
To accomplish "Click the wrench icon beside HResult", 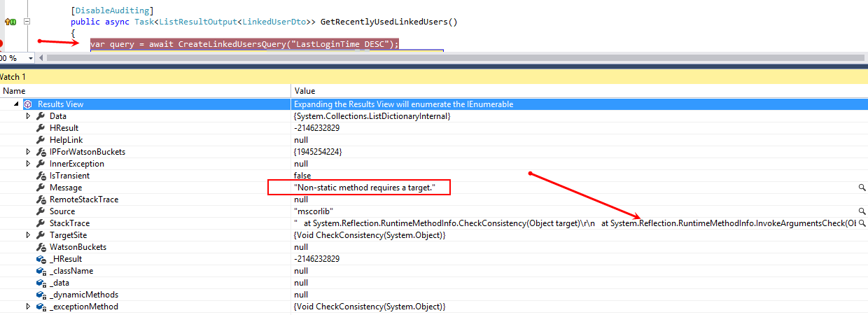I will [x=41, y=128].
